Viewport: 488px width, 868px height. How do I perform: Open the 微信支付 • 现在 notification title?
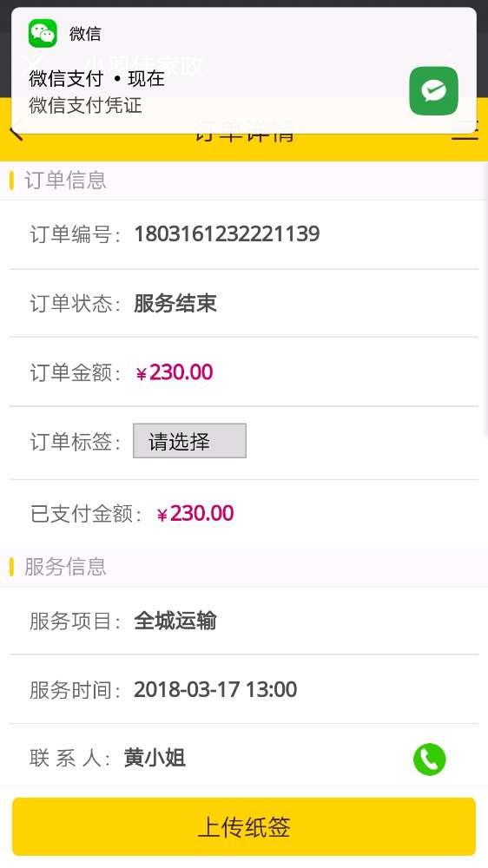click(x=97, y=79)
